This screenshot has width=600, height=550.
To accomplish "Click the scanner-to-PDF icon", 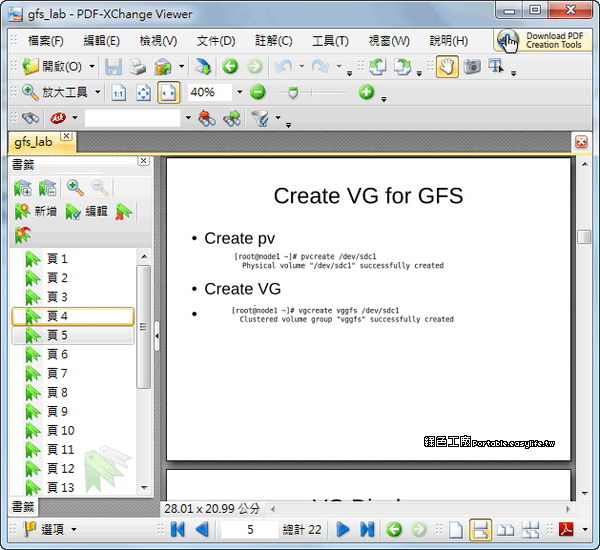I will [163, 67].
